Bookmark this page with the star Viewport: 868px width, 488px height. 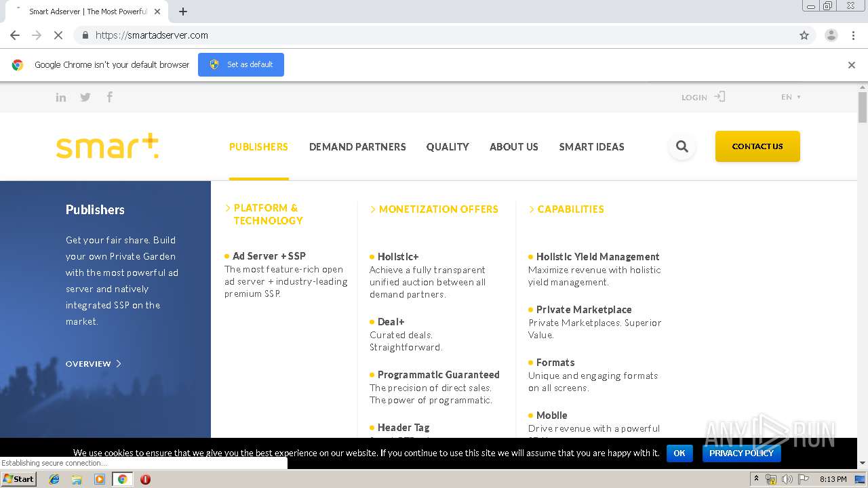pos(804,35)
